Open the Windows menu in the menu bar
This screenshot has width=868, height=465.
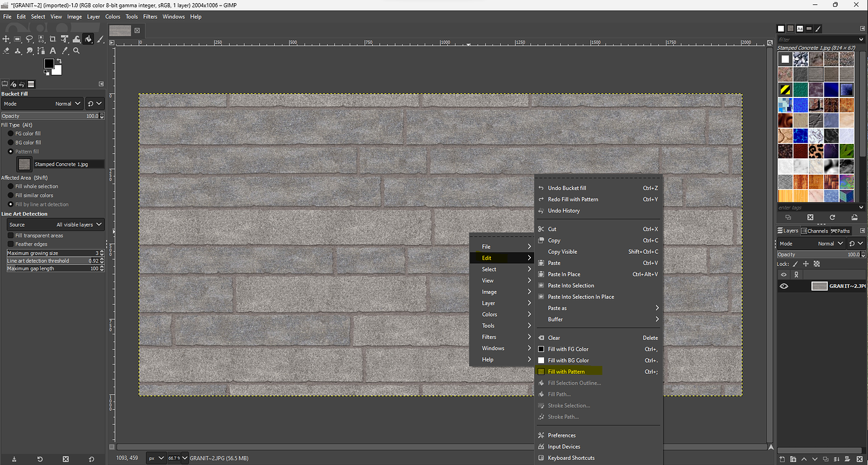[174, 17]
